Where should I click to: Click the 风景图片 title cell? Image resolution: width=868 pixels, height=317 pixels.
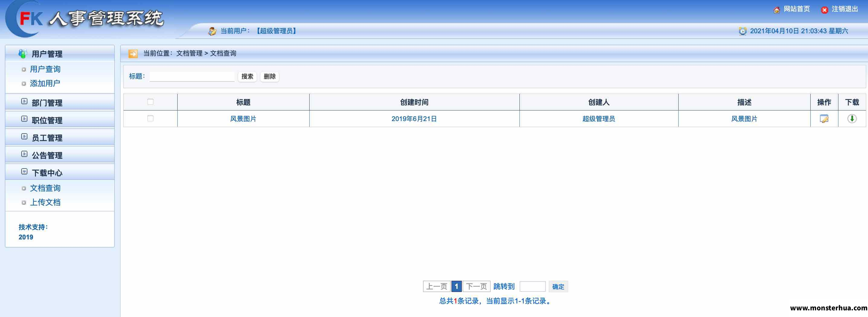pyautogui.click(x=243, y=119)
